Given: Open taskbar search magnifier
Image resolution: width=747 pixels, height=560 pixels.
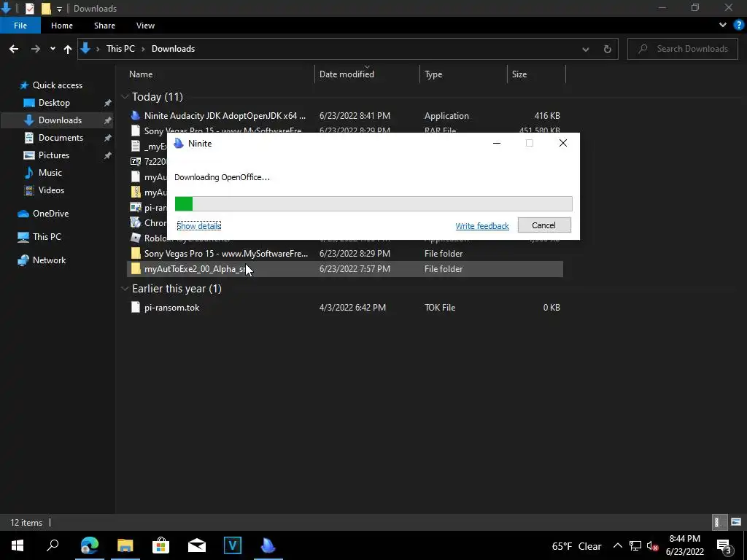Looking at the screenshot, I should tap(53, 545).
